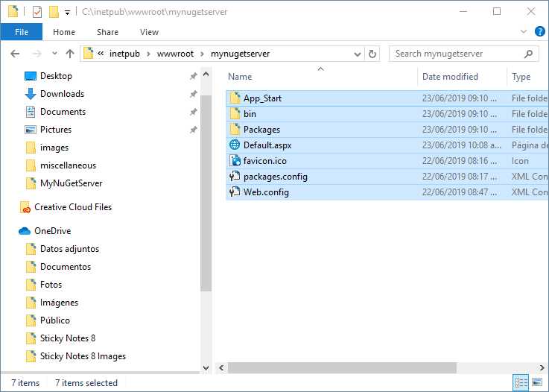Screen dimensions: 549x392
Task: Unpin Documents using its pin icon
Action: (x=193, y=112)
